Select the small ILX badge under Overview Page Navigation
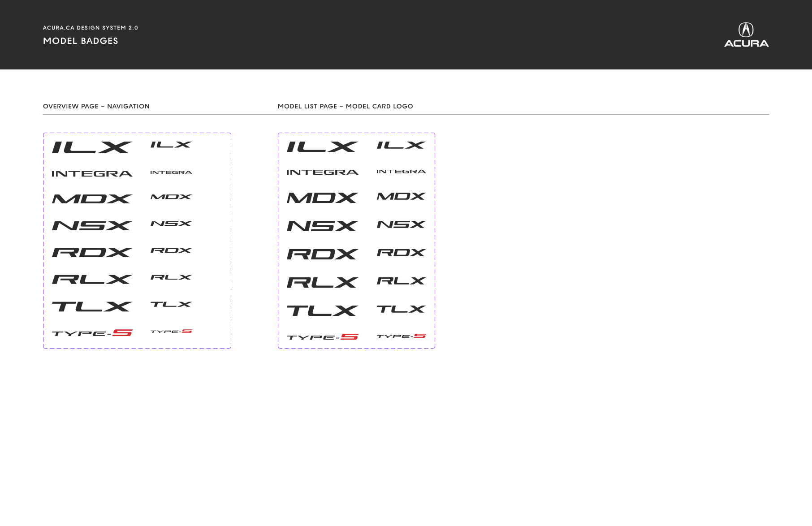This screenshot has height=526, width=812. [171, 145]
